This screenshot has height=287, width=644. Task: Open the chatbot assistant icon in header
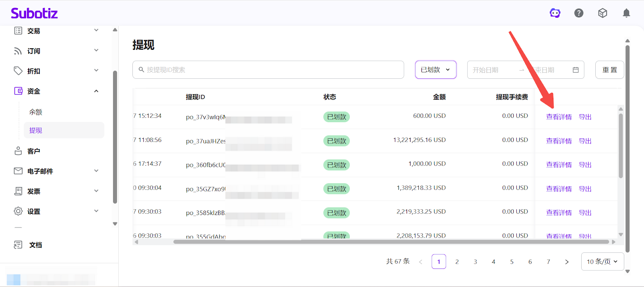point(555,13)
